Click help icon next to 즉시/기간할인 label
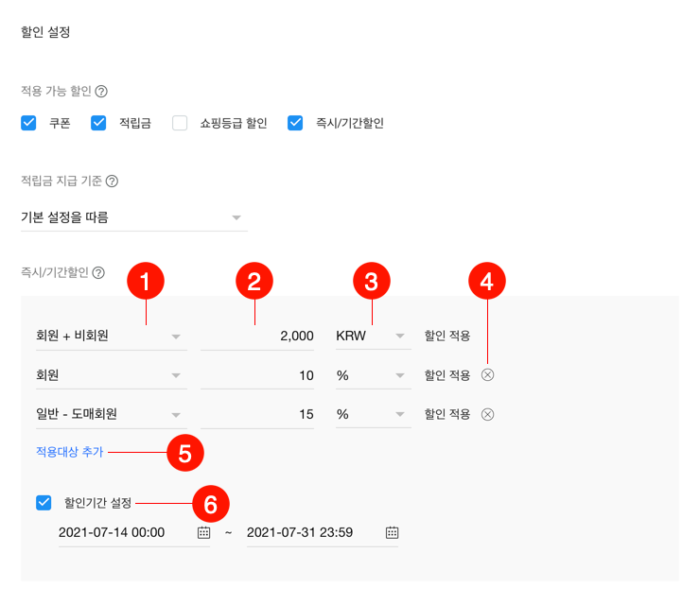The height and width of the screenshot is (605, 700). (x=98, y=273)
